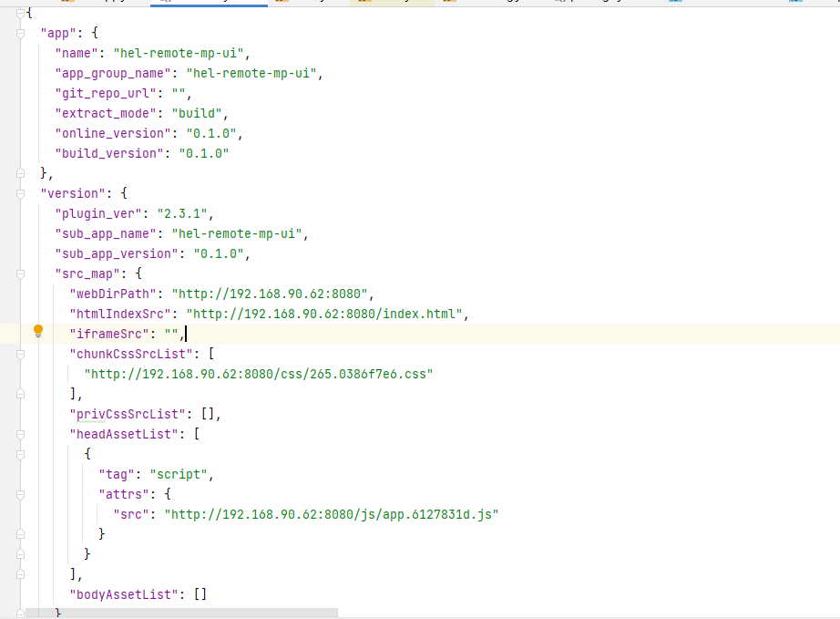Click the empty bodyAssetList array brackets
The height and width of the screenshot is (619, 840).
tap(200, 594)
